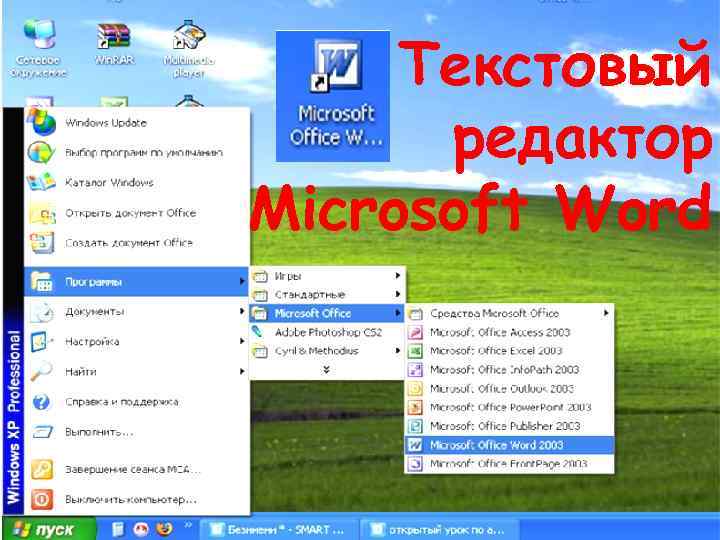Click Создать документ Office icon
Screen dimensions: 720x540
[x=42, y=243]
